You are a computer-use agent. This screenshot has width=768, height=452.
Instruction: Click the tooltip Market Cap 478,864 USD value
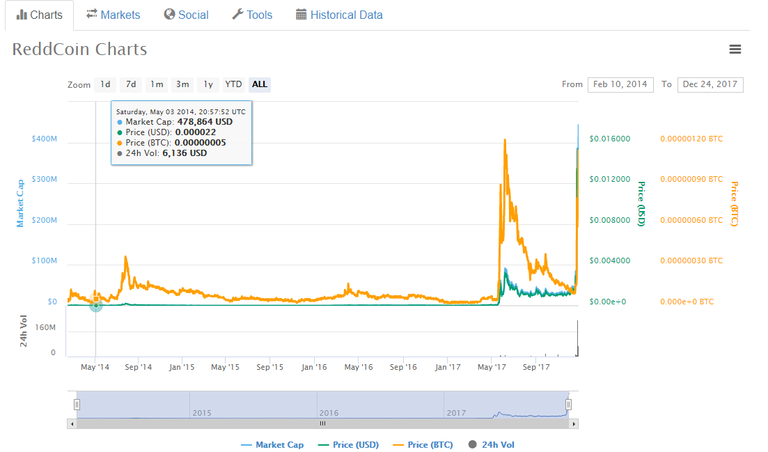(x=205, y=122)
